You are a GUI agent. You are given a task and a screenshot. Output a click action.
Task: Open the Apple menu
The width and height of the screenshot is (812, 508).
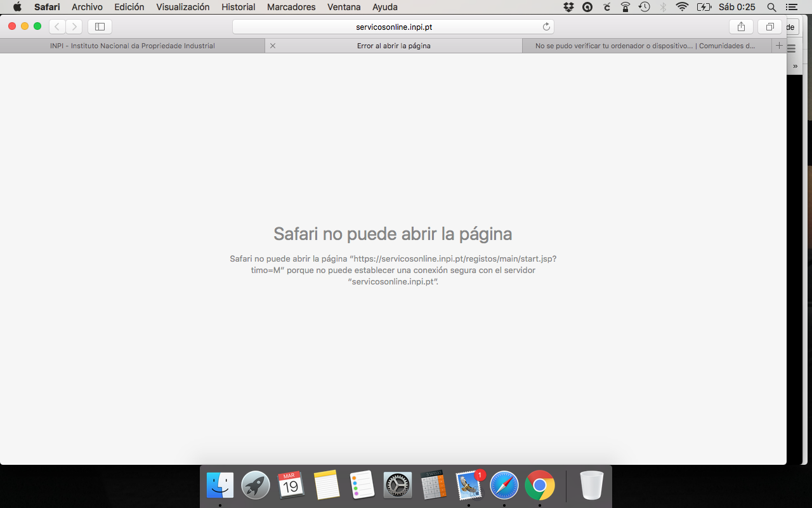point(17,7)
